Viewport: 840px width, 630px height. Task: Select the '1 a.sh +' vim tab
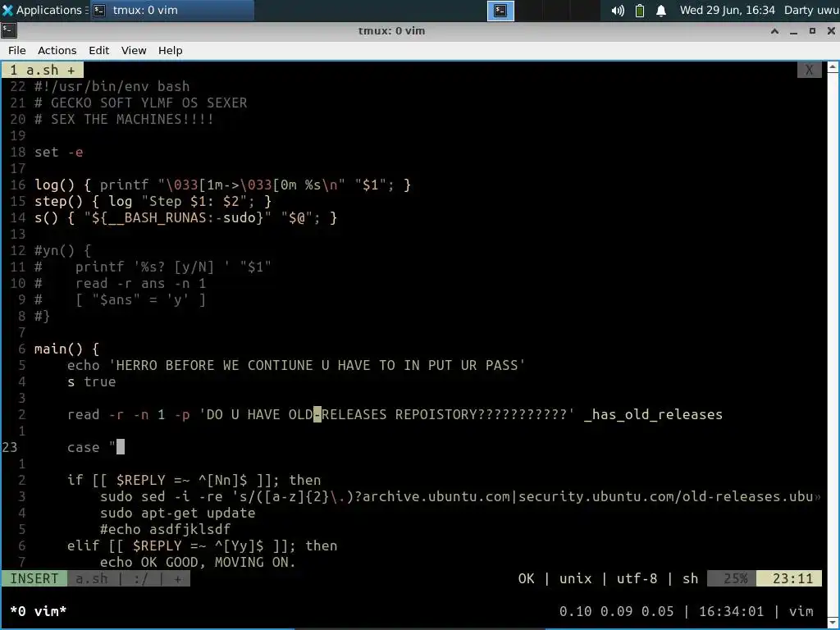pos(43,71)
